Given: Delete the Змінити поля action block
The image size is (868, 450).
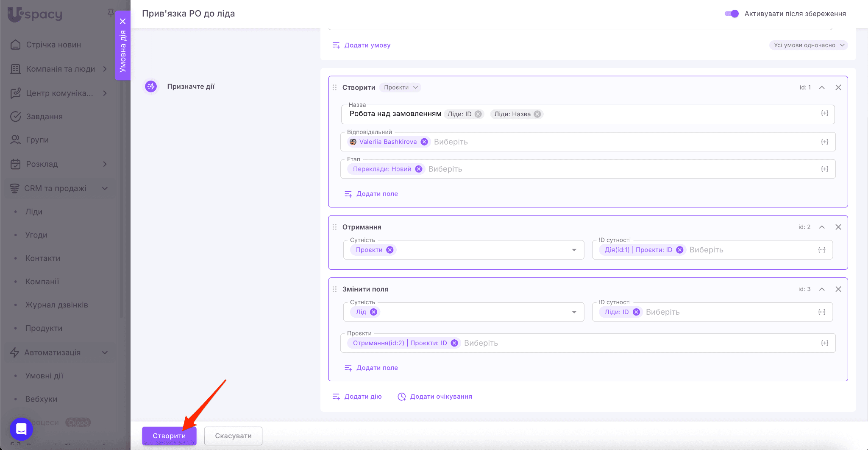Looking at the screenshot, I should pyautogui.click(x=838, y=289).
